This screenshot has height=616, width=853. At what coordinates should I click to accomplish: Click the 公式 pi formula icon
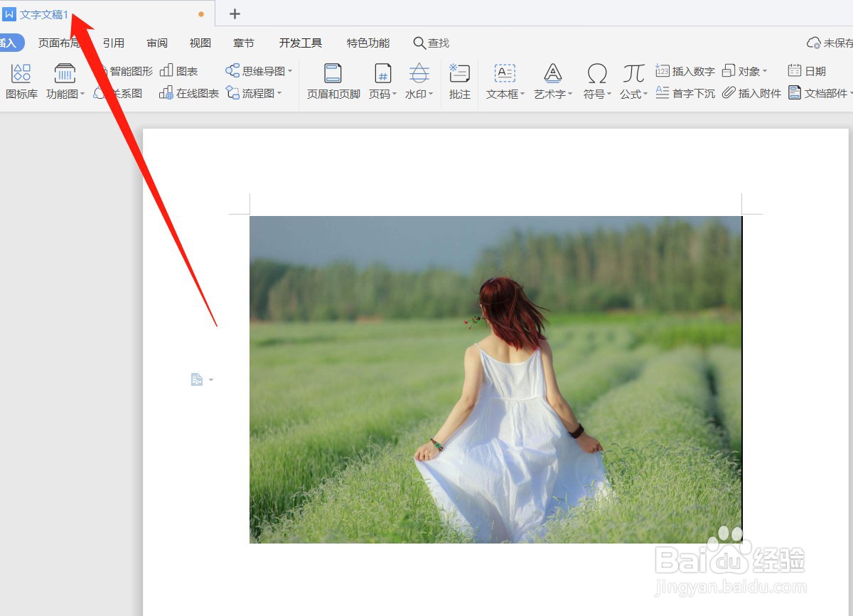tap(633, 73)
